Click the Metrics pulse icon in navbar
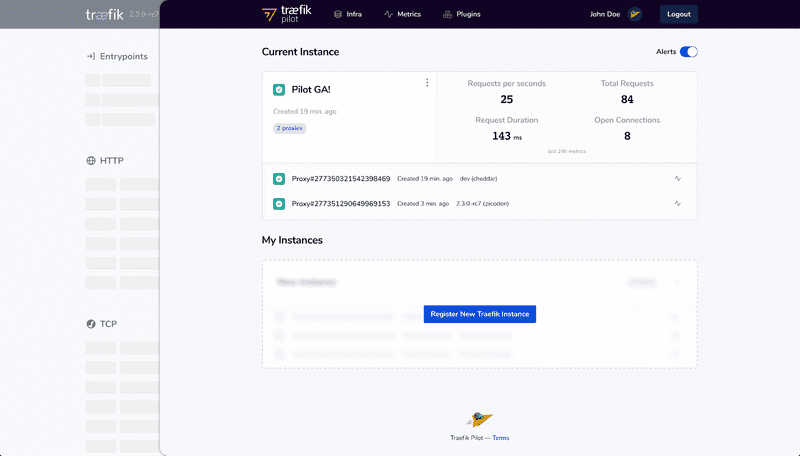The image size is (800, 456). [x=388, y=14]
